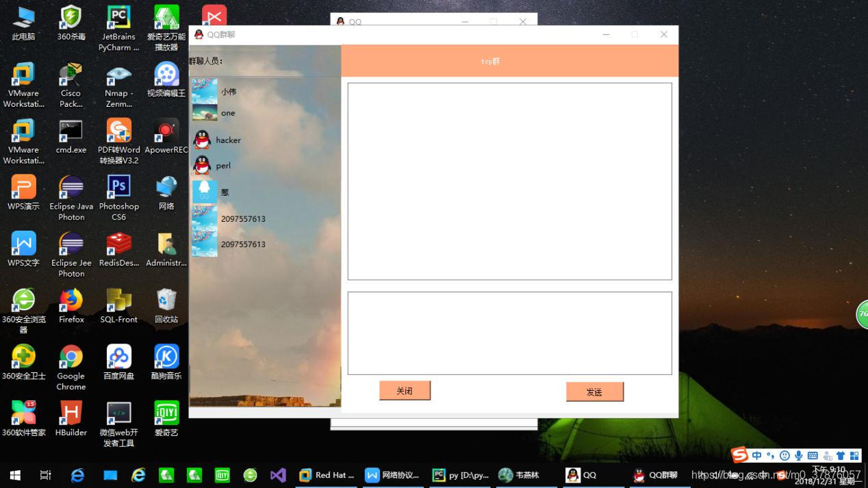This screenshot has width=868, height=488.
Task: Open the 此电脑 desktop icon
Action: (x=23, y=23)
